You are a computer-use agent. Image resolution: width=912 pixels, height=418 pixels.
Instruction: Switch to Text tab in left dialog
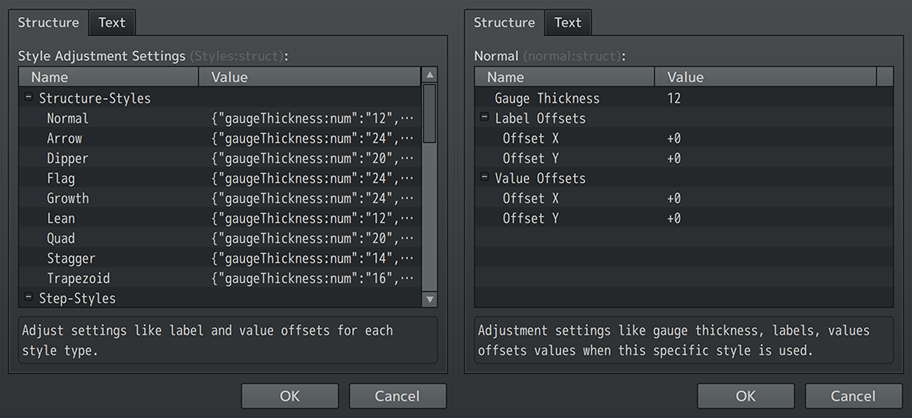pyautogui.click(x=112, y=23)
